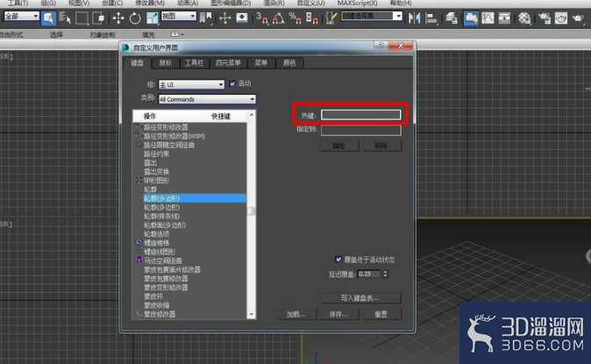The height and width of the screenshot is (364, 591).
Task: Activate the Select Object tool in toolbar
Action: [x=48, y=18]
